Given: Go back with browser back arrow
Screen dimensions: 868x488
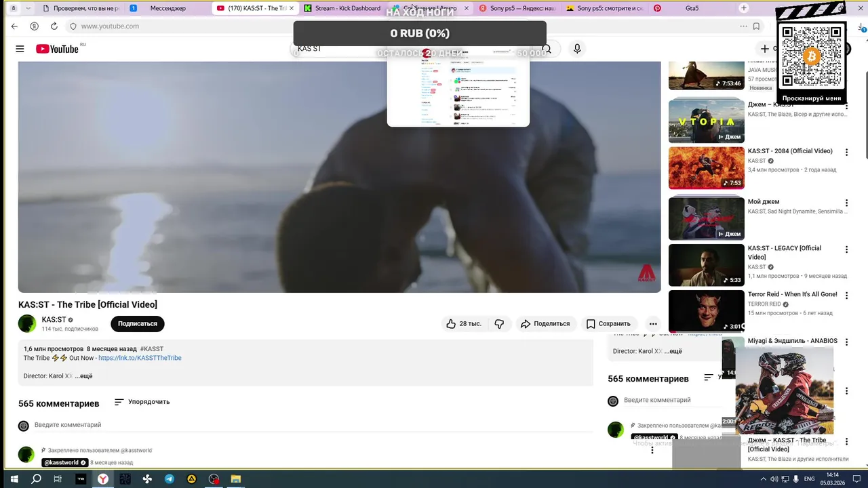Looking at the screenshot, I should click(15, 26).
